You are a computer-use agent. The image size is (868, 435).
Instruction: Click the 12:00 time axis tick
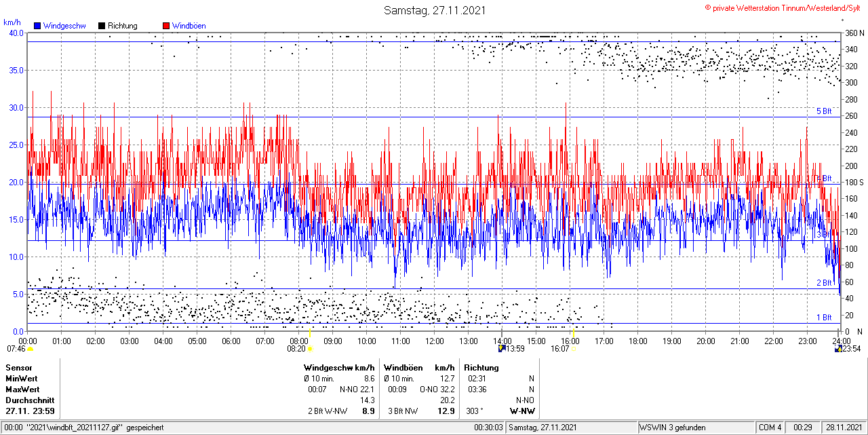[x=435, y=341]
